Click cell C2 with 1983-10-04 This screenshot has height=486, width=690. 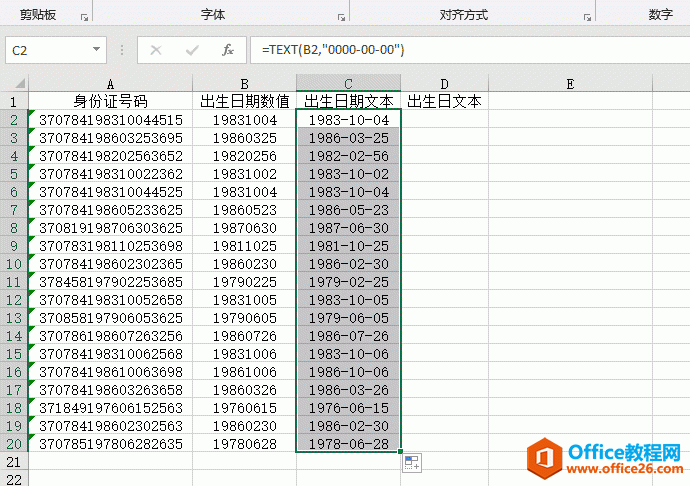(348, 119)
